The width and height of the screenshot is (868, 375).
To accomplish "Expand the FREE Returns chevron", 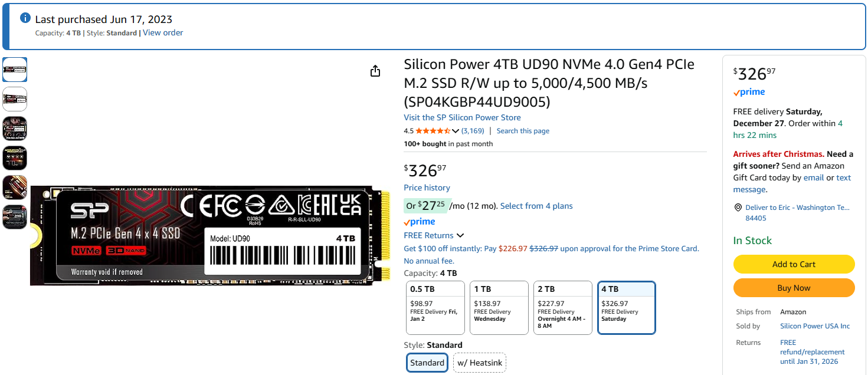I will click(460, 236).
